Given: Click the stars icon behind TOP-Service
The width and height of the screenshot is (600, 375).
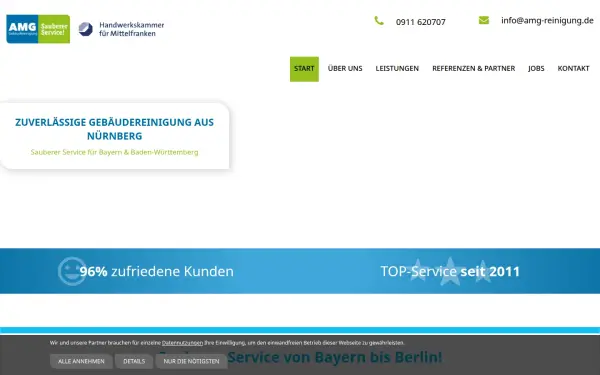Looking at the screenshot, I should [x=450, y=271].
